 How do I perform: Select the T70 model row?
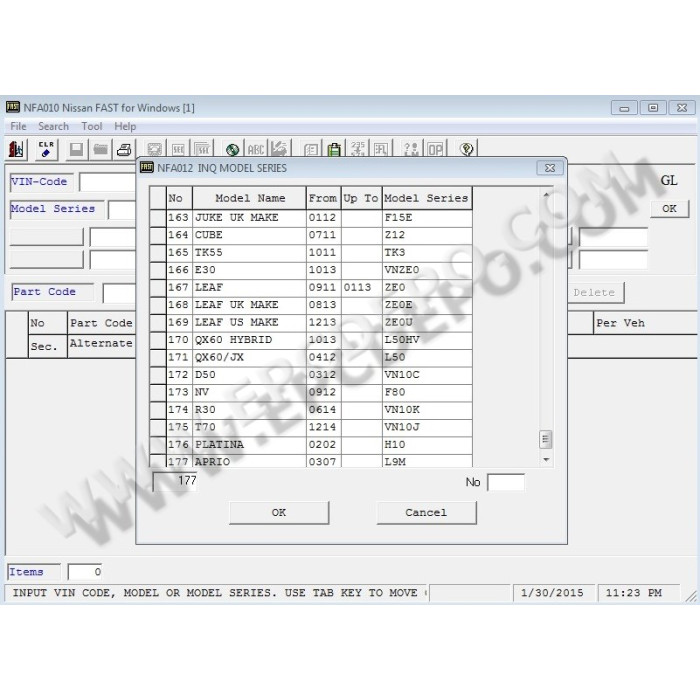(311, 427)
